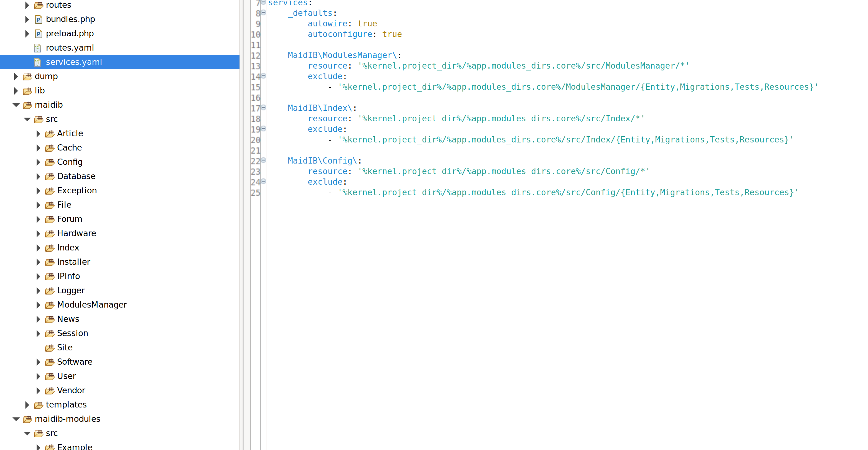Expand the Vendor folder arrow

(x=38, y=390)
